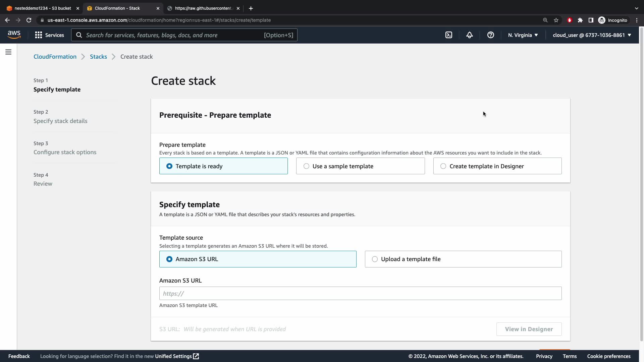The width and height of the screenshot is (644, 362).
Task: Choose Upload a template file option
Action: tap(463, 259)
